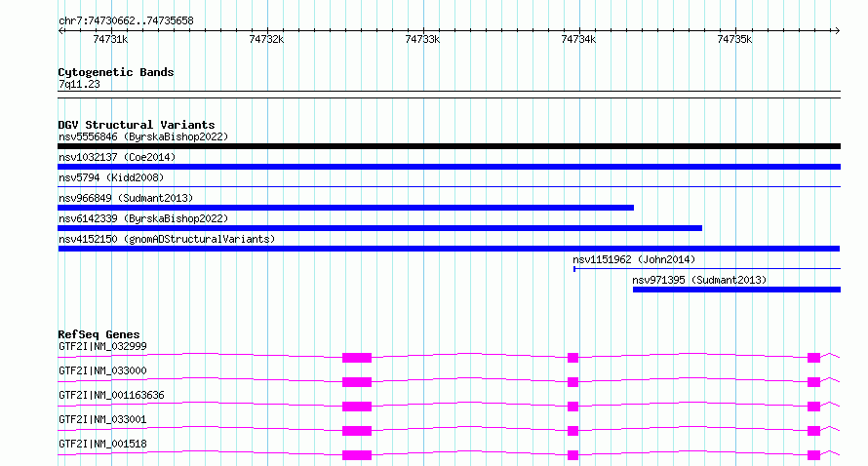Open the GTF2I|NM_033001 transcript label
This screenshot has width=868, height=466.
pyautogui.click(x=102, y=419)
